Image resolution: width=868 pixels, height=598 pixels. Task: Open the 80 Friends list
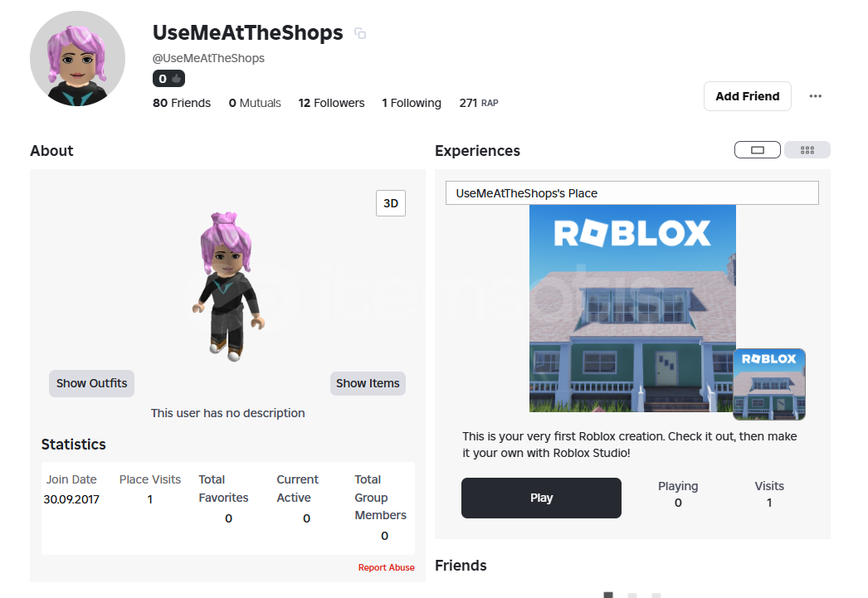pos(182,103)
